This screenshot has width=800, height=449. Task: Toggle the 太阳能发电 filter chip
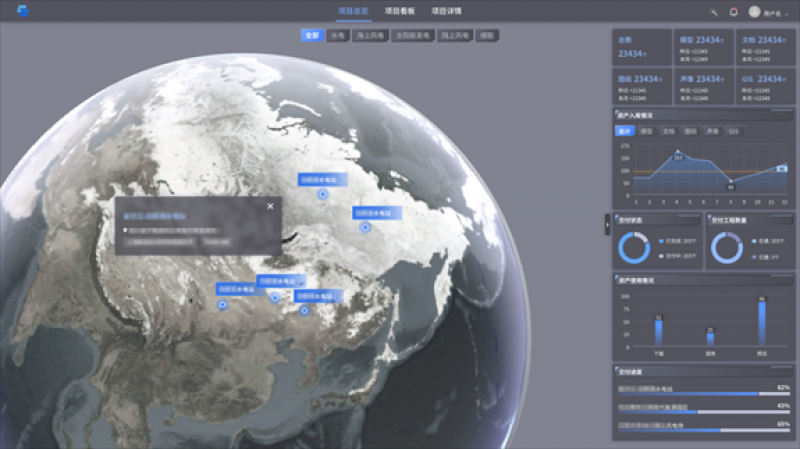coord(414,35)
